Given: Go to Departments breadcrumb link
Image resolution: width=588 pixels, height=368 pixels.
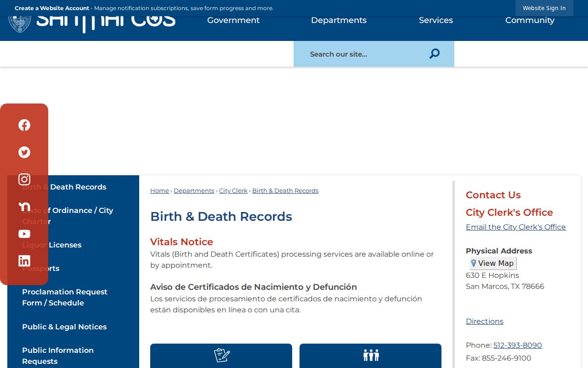Looking at the screenshot, I should [x=194, y=190].
